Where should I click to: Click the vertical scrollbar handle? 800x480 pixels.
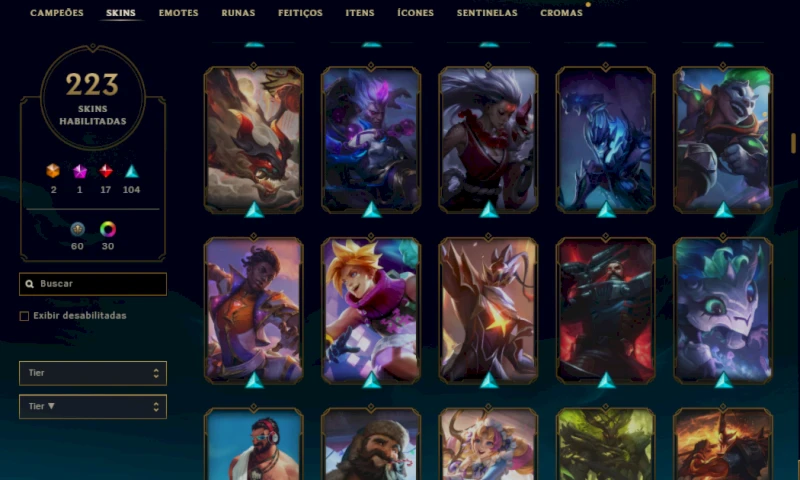[x=793, y=143]
